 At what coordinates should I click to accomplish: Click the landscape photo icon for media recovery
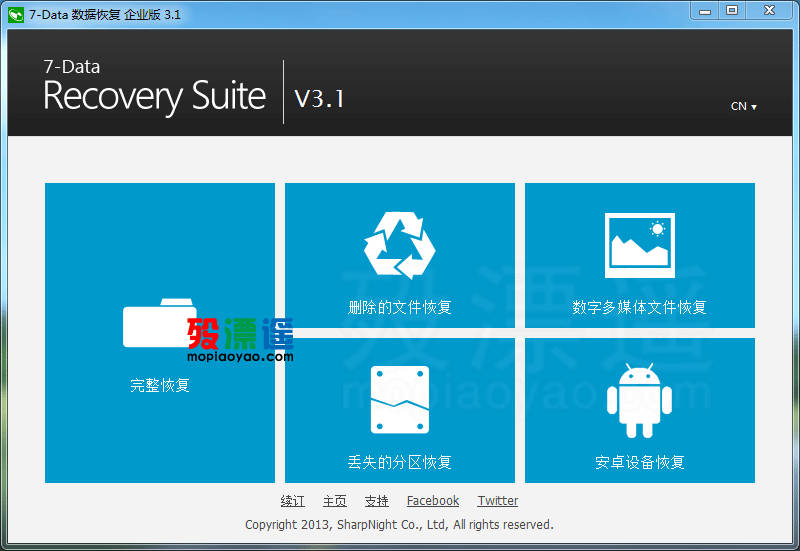(640, 245)
